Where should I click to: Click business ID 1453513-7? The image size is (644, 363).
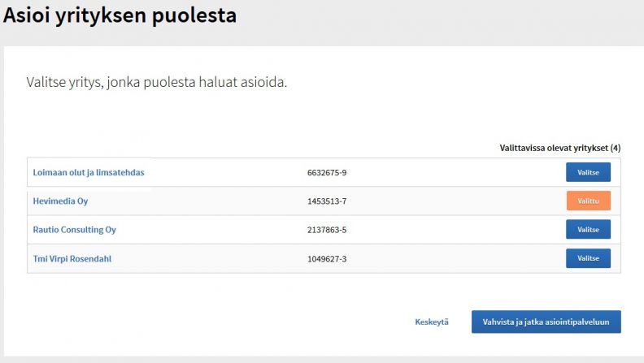click(327, 201)
